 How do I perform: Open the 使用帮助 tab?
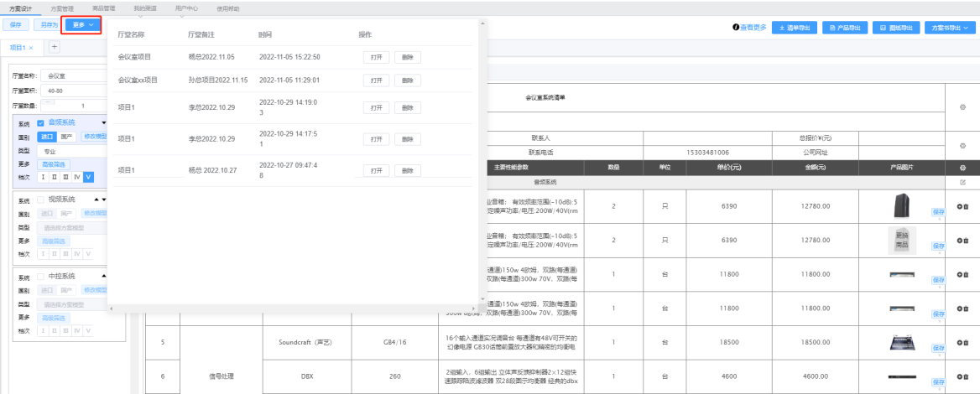227,8
